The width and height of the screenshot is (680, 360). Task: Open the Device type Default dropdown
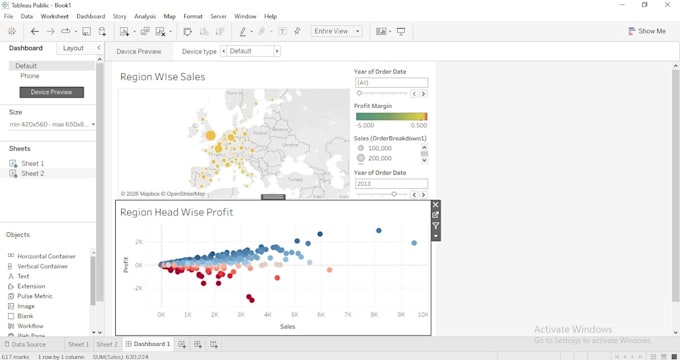(x=251, y=51)
